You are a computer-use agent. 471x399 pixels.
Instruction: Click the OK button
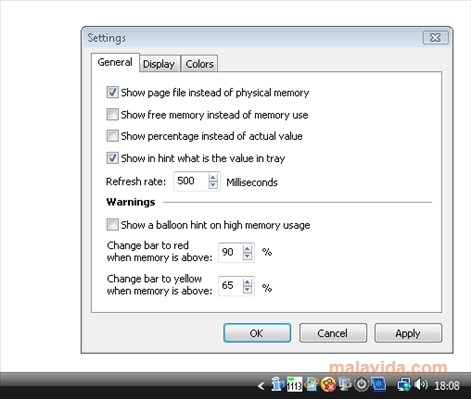[x=257, y=333]
